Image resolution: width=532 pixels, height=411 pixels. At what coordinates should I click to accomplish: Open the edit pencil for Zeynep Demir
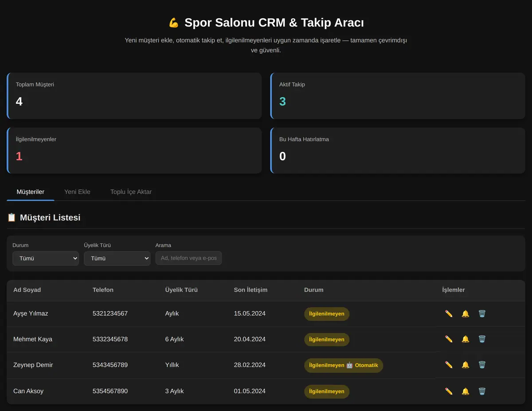coord(449,365)
